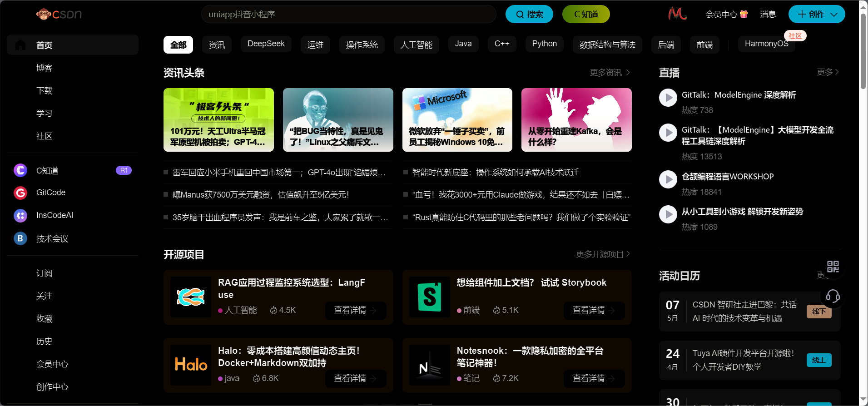Go to 下载 in sidebar
The width and height of the screenshot is (868, 406).
point(45,91)
